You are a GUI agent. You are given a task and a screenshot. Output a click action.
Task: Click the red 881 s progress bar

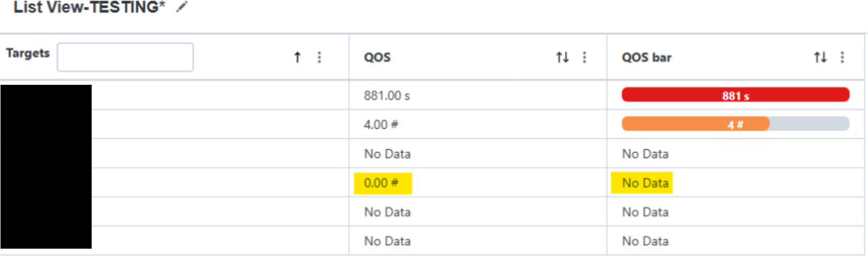tap(735, 95)
